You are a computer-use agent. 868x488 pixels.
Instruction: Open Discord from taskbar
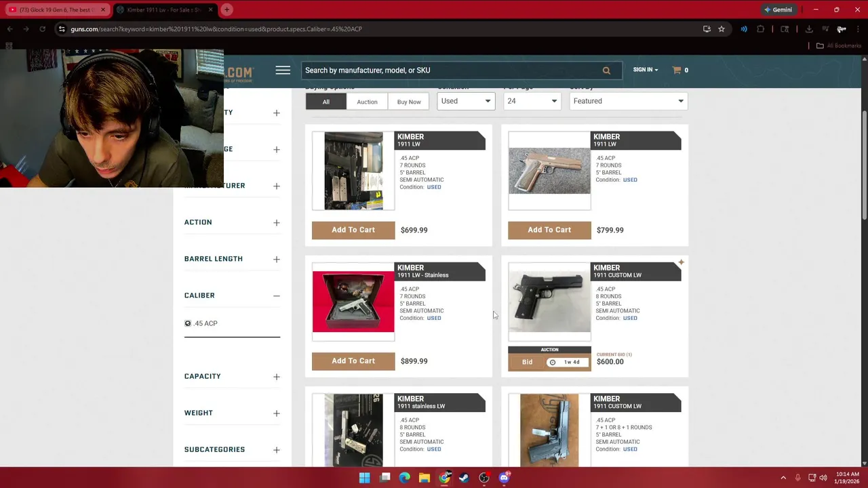[x=504, y=478]
